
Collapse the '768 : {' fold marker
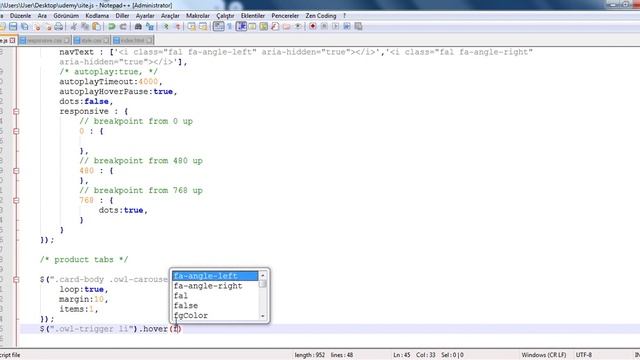[16, 200]
